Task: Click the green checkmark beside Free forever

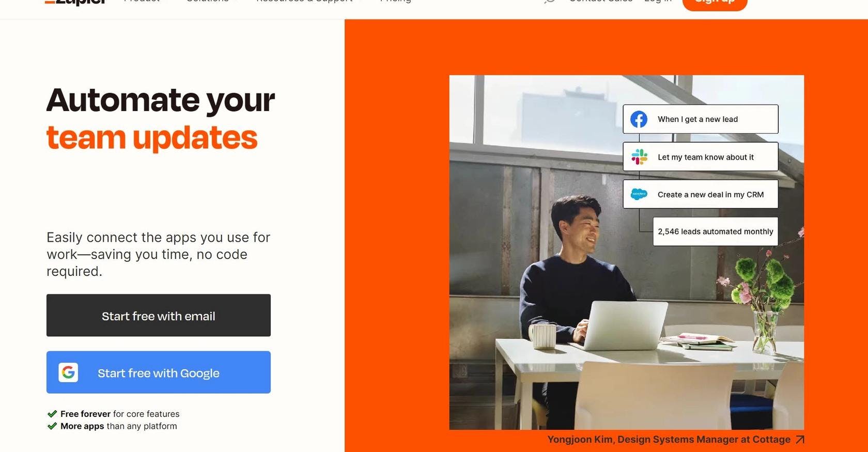Action: [52, 414]
